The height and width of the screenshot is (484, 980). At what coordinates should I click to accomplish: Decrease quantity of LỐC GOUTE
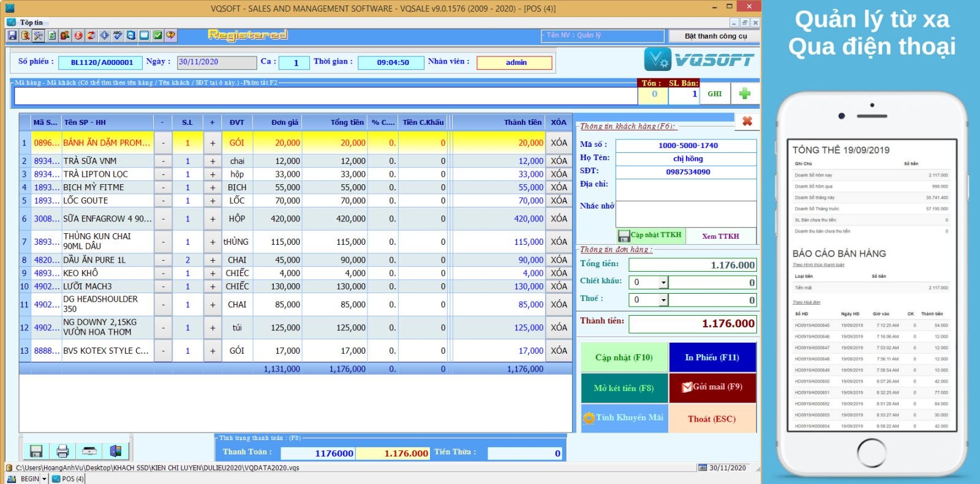(x=163, y=201)
